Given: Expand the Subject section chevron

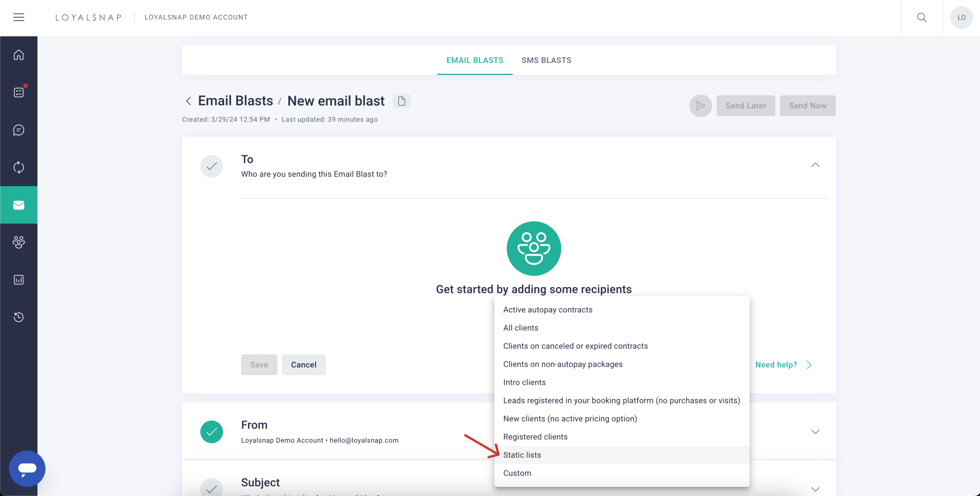Looking at the screenshot, I should tap(815, 489).
